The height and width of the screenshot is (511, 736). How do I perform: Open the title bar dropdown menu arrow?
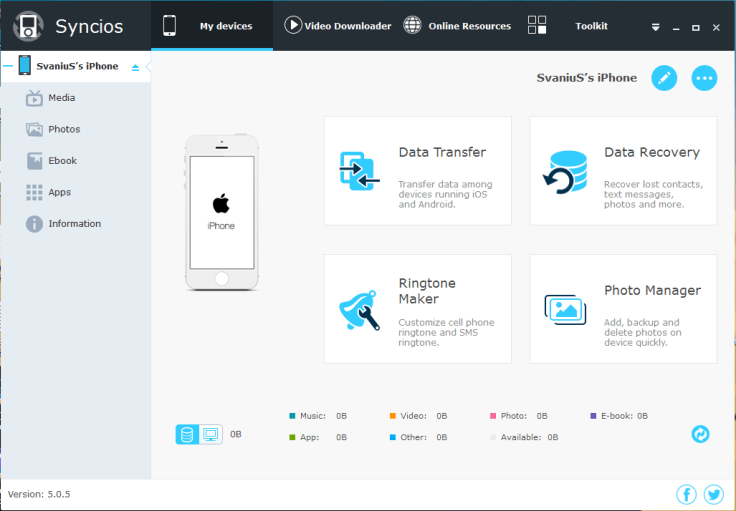(655, 27)
